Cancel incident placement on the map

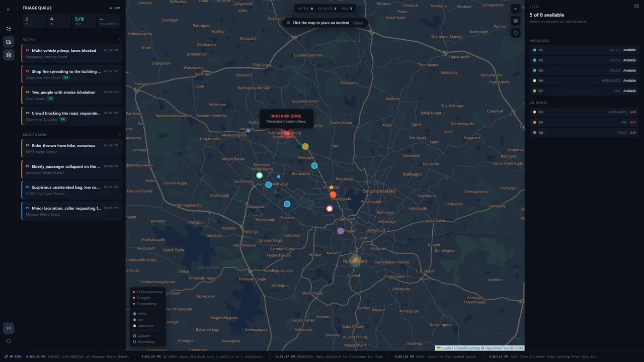coord(358,23)
